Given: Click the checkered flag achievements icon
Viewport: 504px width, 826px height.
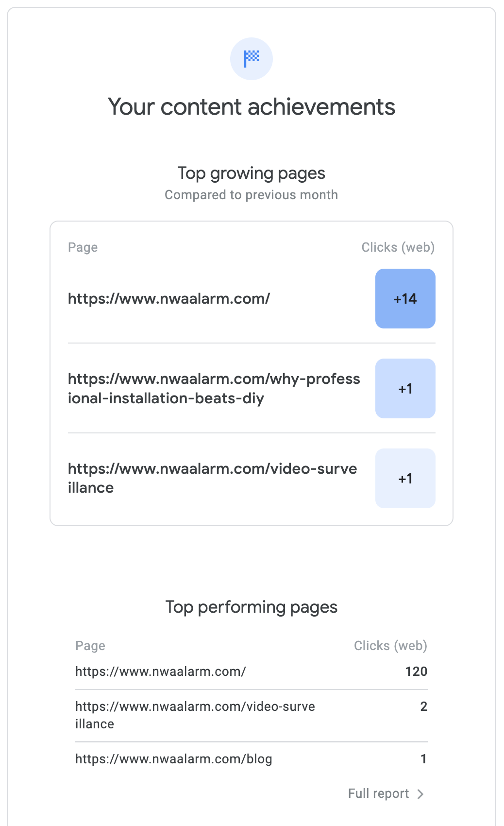Looking at the screenshot, I should [x=252, y=59].
